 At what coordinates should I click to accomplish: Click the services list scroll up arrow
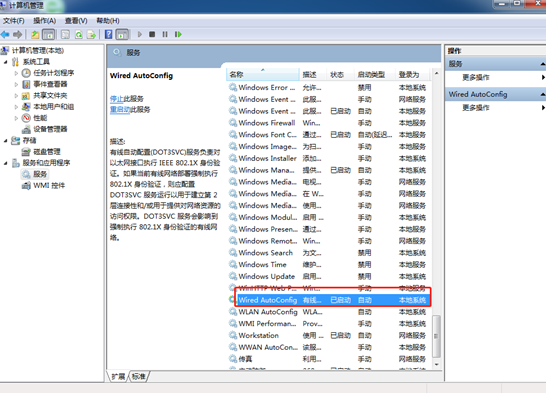click(x=436, y=73)
